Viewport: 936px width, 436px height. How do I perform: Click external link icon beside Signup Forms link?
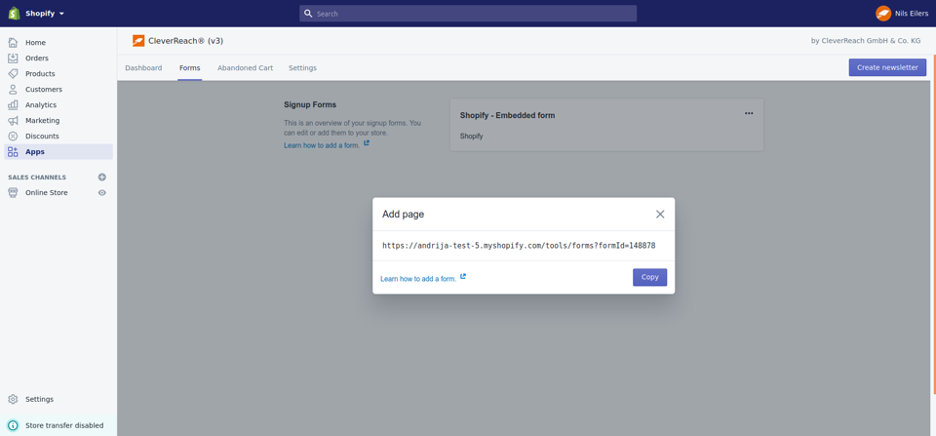[367, 143]
